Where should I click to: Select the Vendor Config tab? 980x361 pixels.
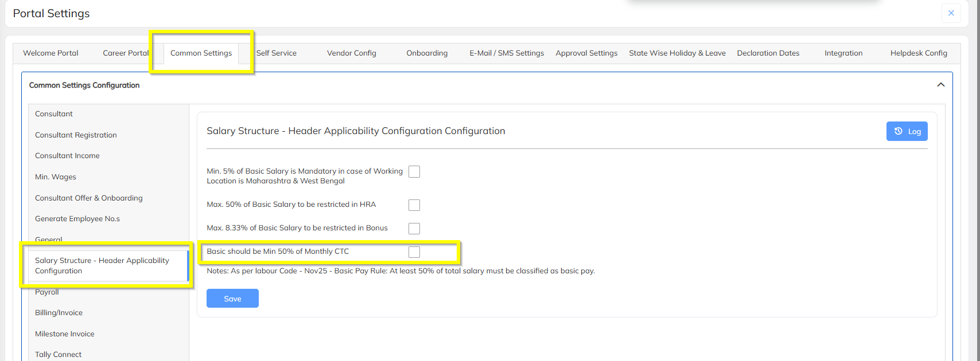click(352, 53)
